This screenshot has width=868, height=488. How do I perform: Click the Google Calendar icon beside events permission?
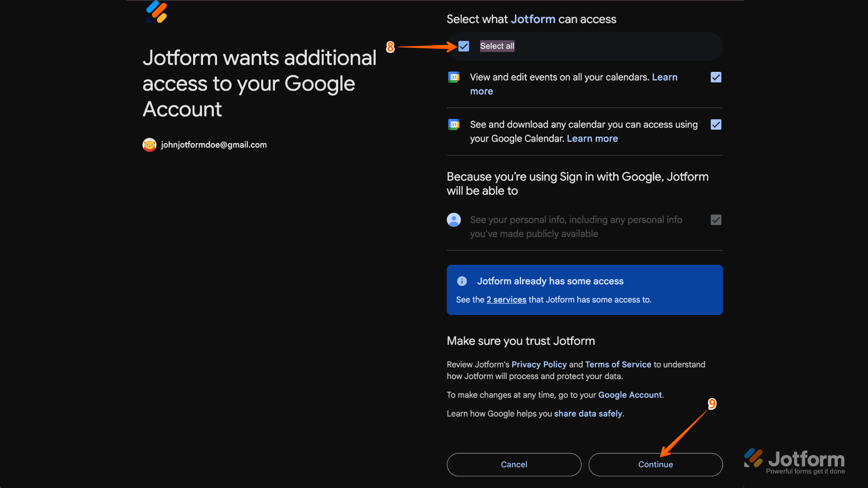[453, 77]
